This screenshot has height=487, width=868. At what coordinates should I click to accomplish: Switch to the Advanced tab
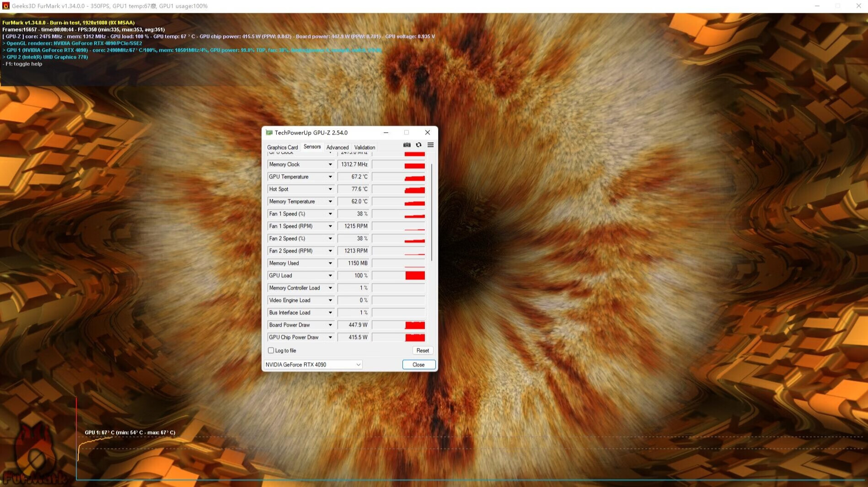[x=338, y=147]
